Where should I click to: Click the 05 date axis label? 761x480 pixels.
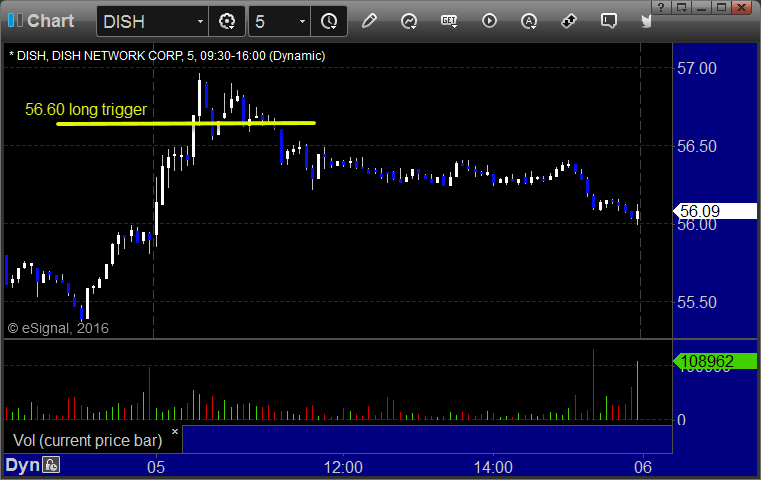[x=156, y=467]
